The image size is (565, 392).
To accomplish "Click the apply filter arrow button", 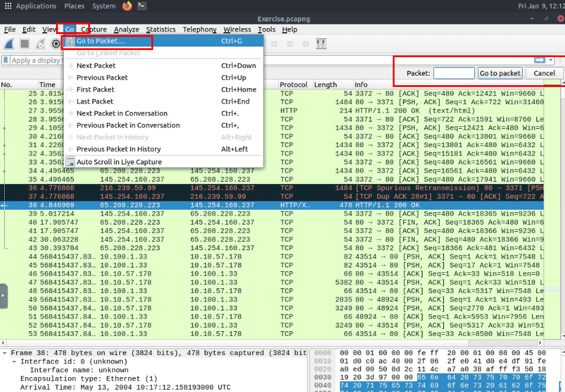I will tap(539, 60).
